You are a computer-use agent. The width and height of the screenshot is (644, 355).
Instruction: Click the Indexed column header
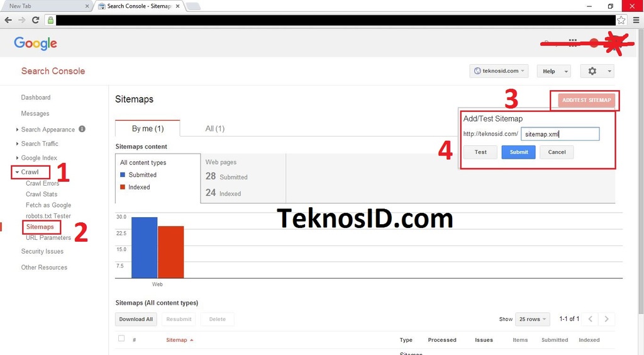(x=589, y=340)
